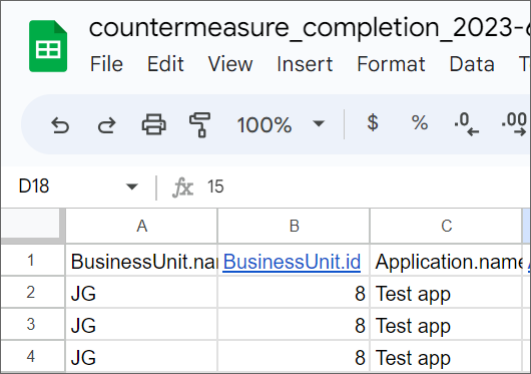
Task: Select row 3 header
Action: pos(33,324)
